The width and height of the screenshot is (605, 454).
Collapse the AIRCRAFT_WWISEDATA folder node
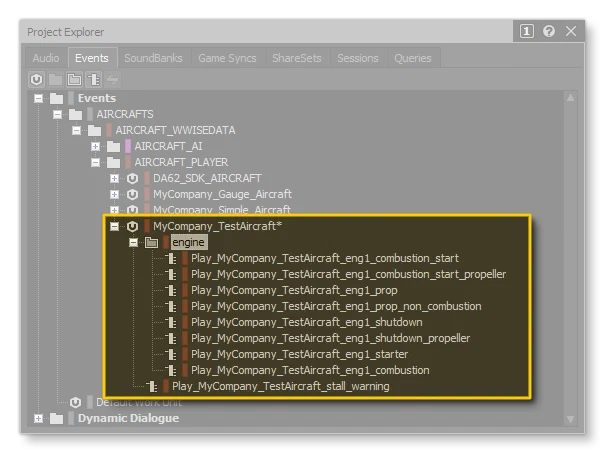(76, 131)
